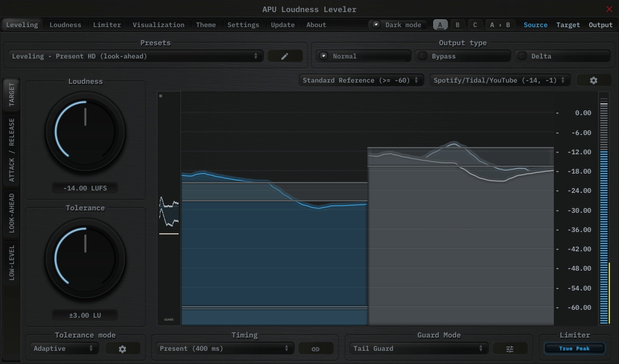
Task: Open the Tail Guard mode dropdown
Action: tap(419, 348)
